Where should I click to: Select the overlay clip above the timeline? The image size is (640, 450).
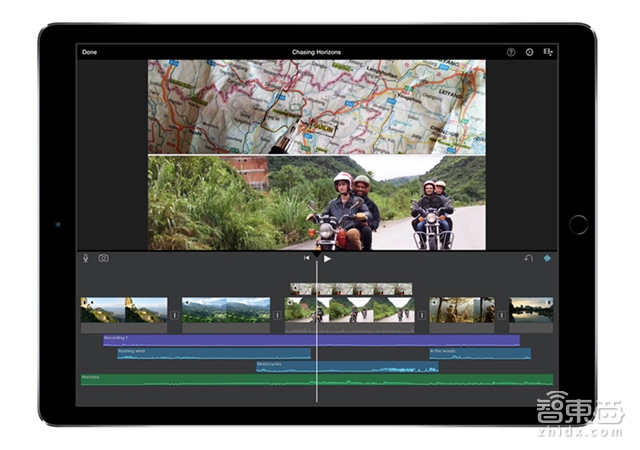pyautogui.click(x=350, y=288)
